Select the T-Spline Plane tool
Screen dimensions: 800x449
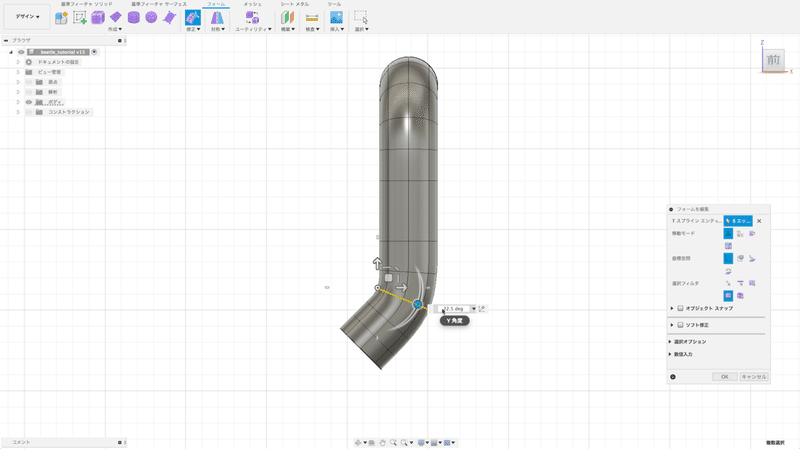pos(116,18)
